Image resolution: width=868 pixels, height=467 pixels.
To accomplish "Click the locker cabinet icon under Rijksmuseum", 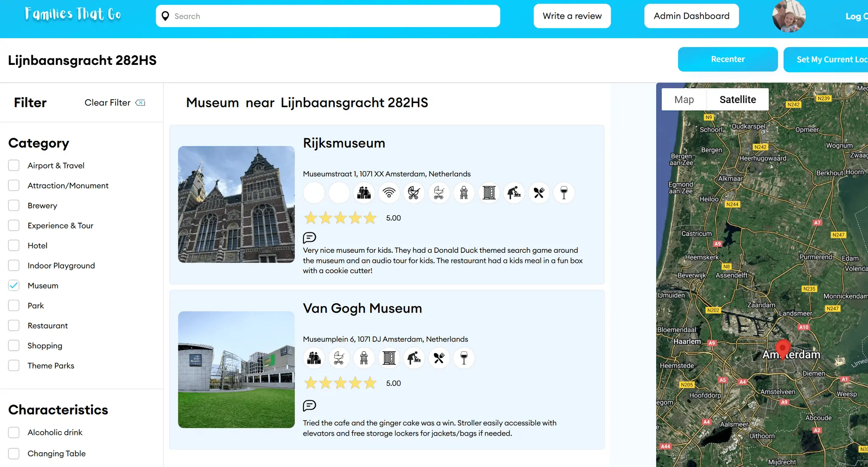I will tap(489, 193).
